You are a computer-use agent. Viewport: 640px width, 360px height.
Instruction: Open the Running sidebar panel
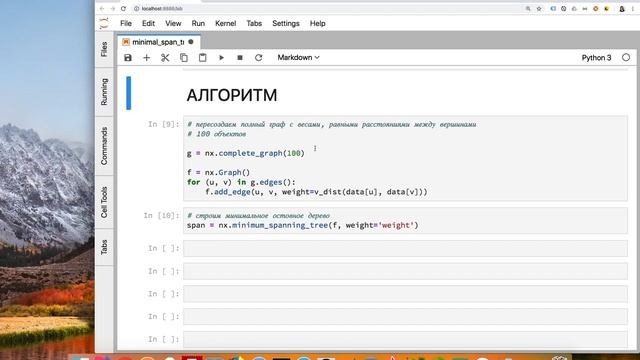click(x=104, y=92)
